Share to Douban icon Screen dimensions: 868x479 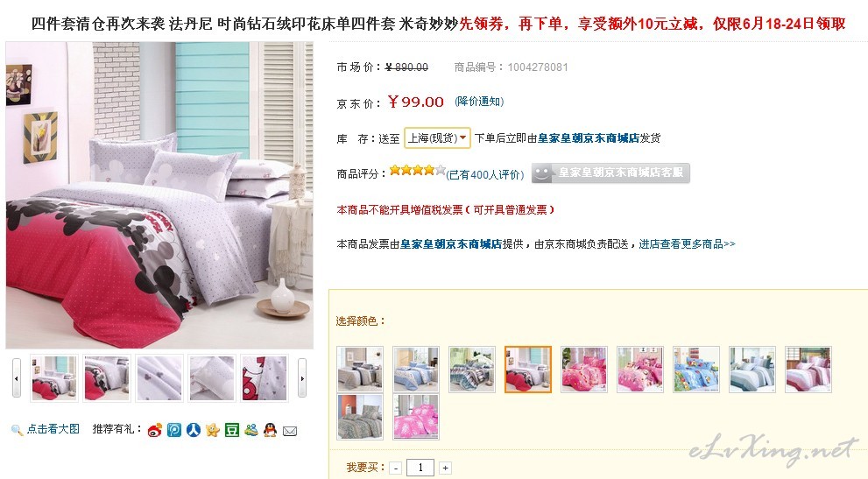point(232,430)
